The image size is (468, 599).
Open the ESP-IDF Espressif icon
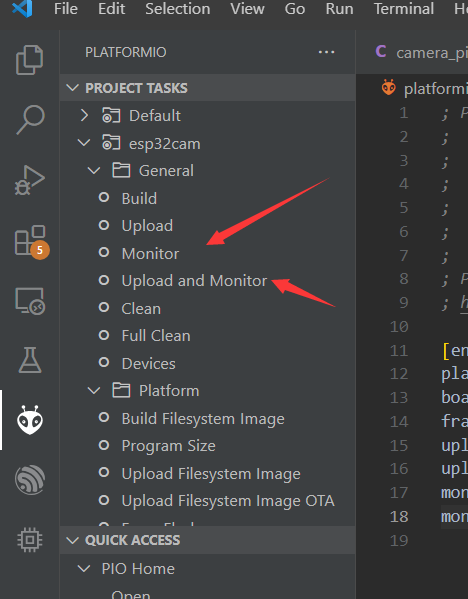[x=30, y=480]
